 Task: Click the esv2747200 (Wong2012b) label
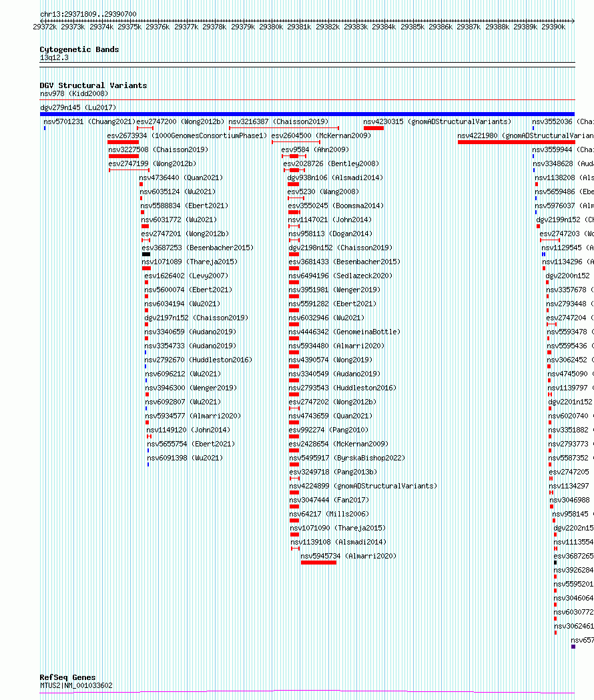point(180,121)
